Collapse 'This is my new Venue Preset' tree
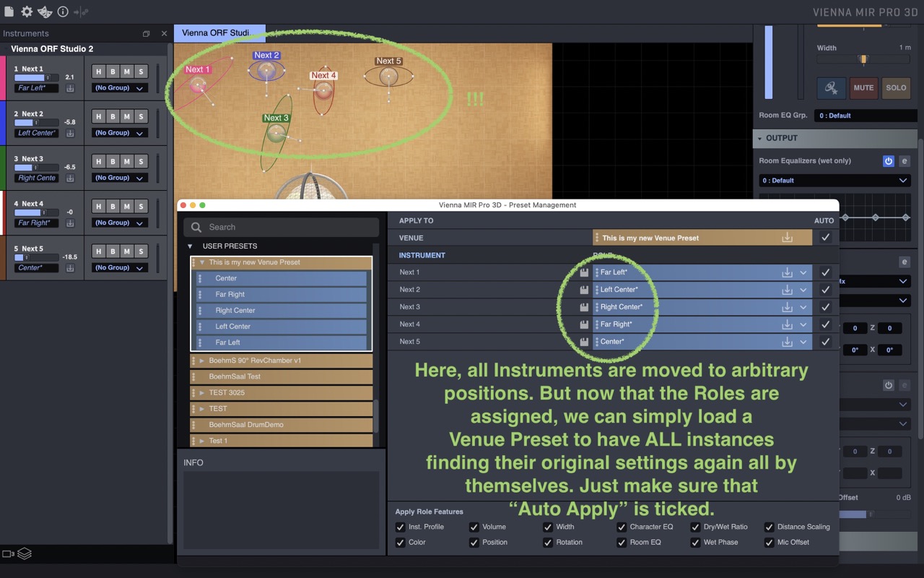This screenshot has height=578, width=924. coord(202,262)
